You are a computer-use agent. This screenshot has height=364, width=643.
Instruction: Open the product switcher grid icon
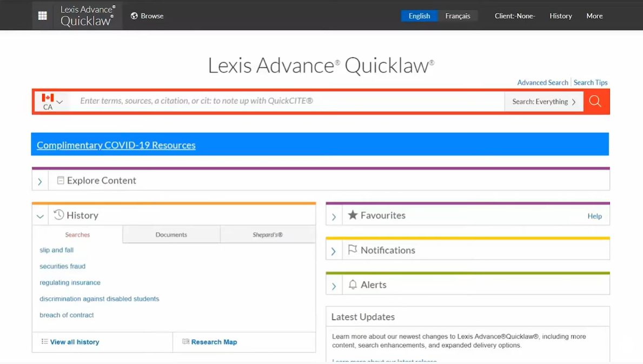pos(42,16)
